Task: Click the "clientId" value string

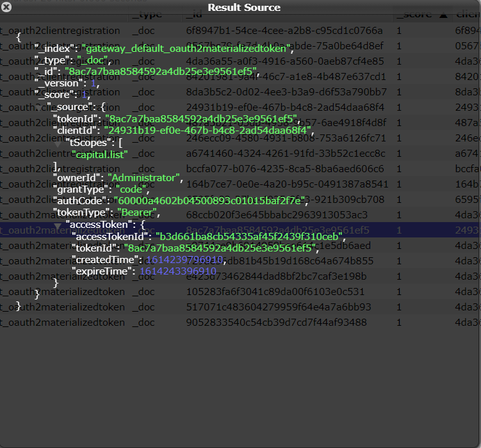Action: click(209, 131)
